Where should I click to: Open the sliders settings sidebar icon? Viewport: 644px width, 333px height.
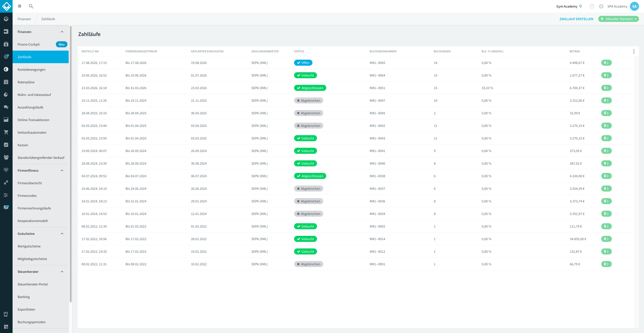coord(6,195)
